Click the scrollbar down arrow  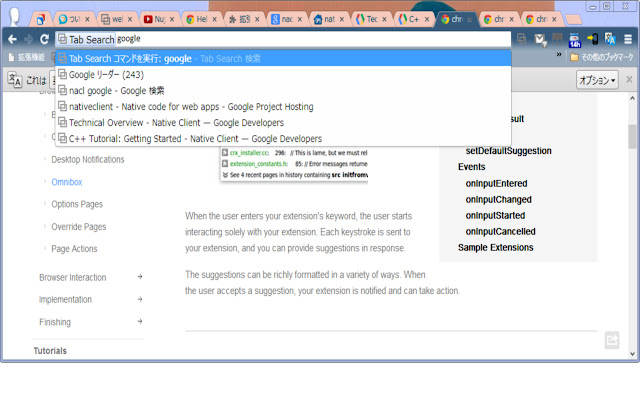point(632,354)
